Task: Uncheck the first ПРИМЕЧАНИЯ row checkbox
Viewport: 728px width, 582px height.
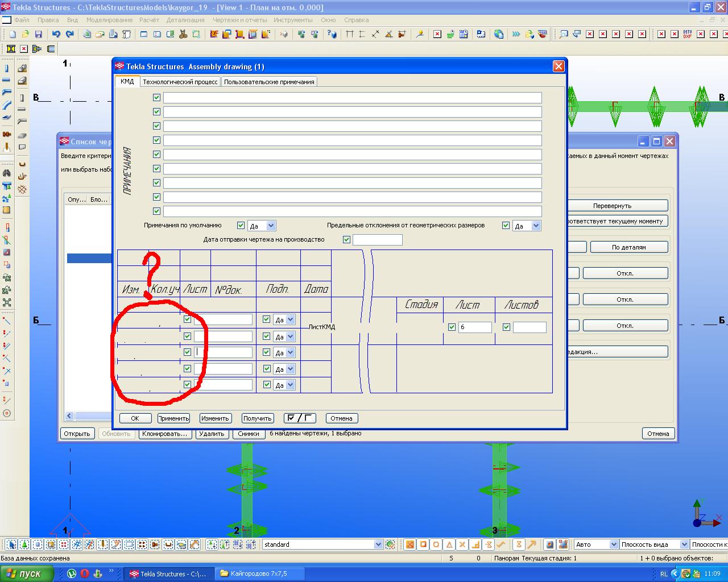Action: tap(156, 98)
